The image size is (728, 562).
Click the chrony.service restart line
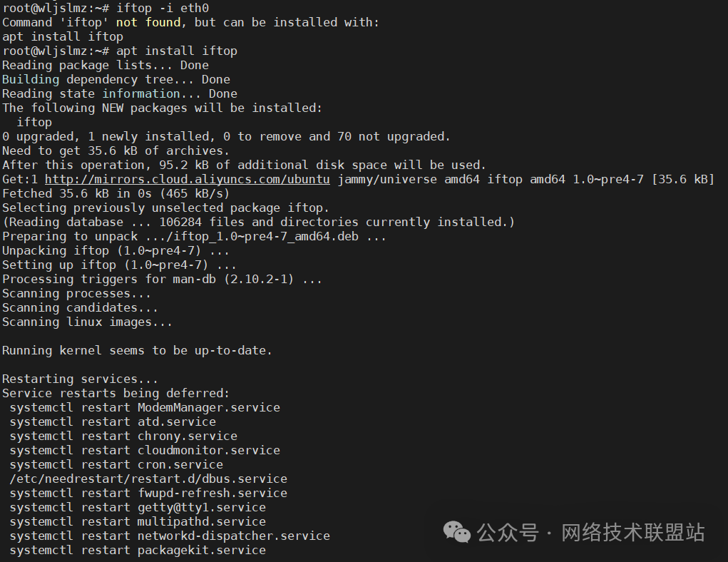(x=123, y=436)
